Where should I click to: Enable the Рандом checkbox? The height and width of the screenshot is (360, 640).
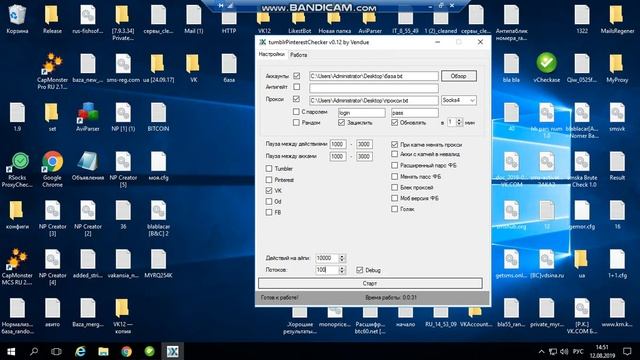click(296, 122)
